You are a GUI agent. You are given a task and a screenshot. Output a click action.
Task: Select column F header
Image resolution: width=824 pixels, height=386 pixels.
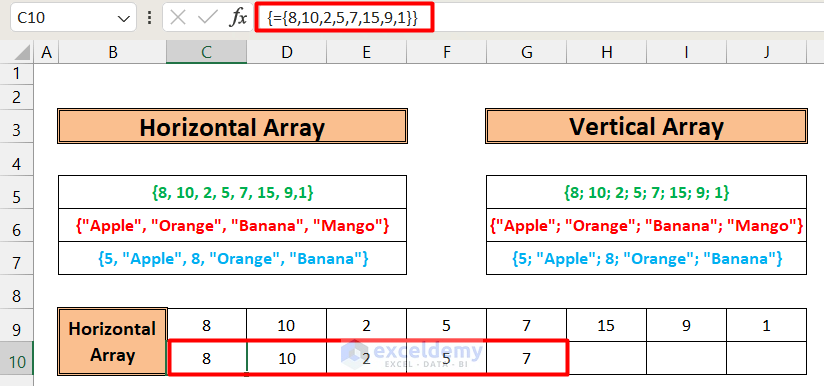[x=446, y=52]
